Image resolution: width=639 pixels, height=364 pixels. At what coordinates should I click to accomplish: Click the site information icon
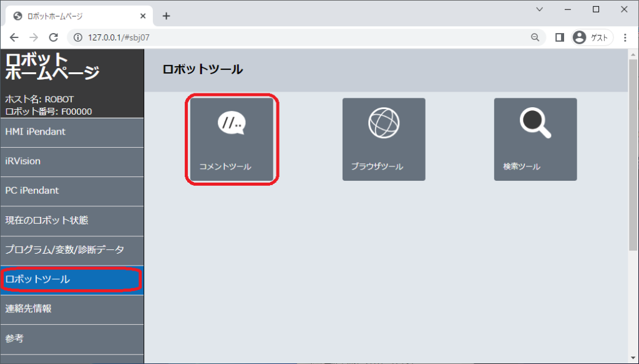click(x=78, y=37)
